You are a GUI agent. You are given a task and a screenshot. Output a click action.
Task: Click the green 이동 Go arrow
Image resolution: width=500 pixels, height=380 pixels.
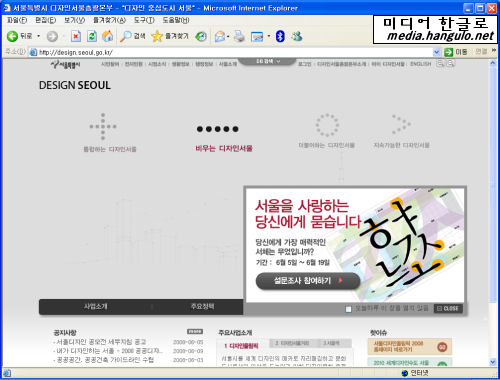click(449, 52)
